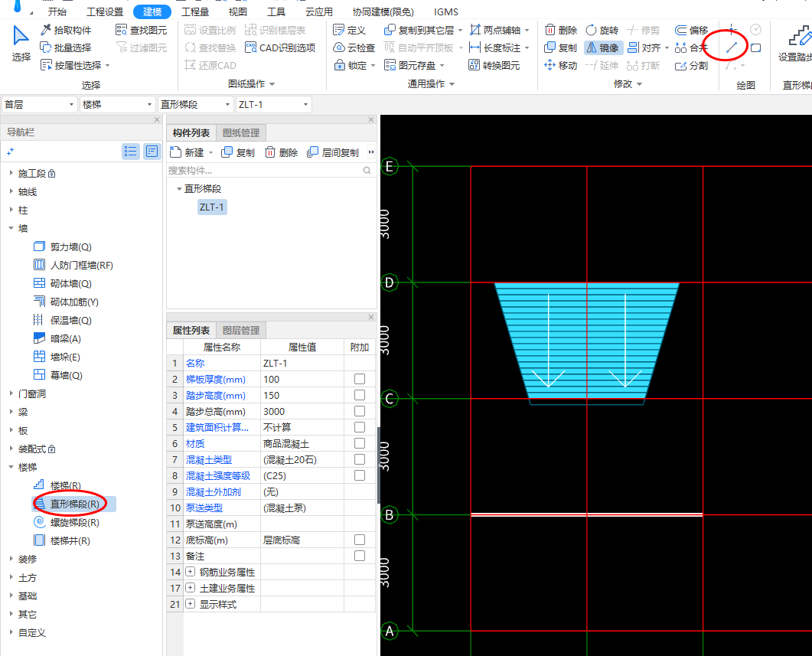
Task: Open the 工程设置 ribbon tab
Action: pyautogui.click(x=105, y=11)
